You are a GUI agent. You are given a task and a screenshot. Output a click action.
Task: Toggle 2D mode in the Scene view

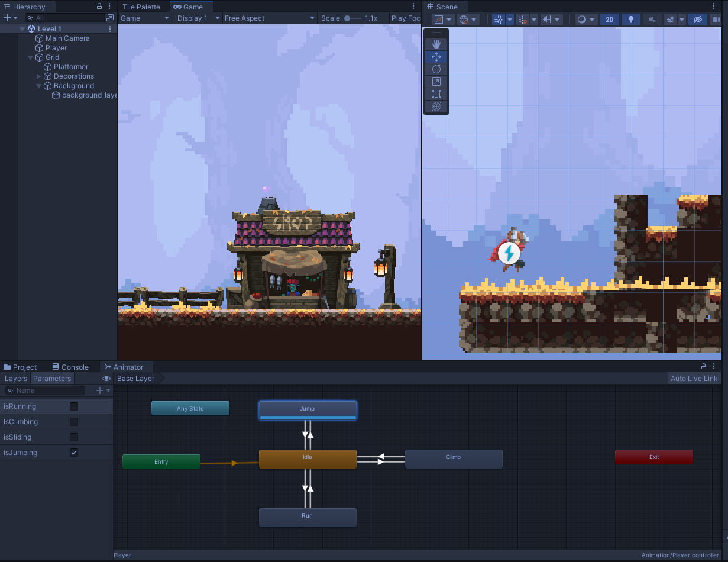(609, 20)
